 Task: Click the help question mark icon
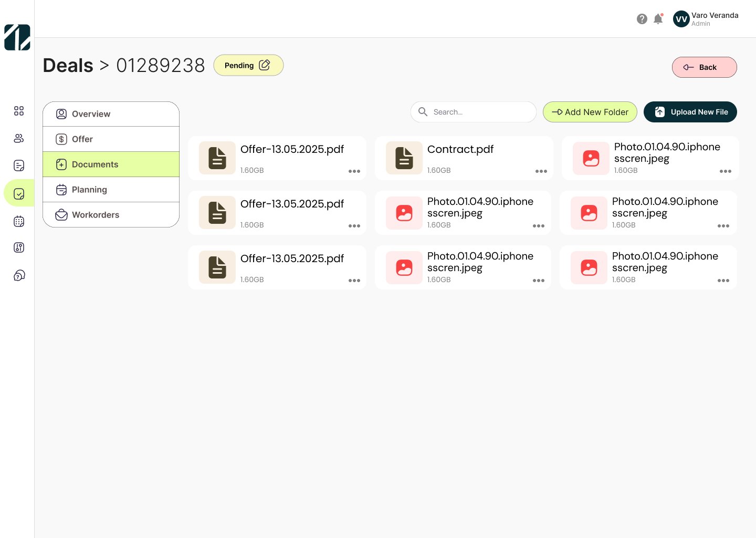coord(642,19)
